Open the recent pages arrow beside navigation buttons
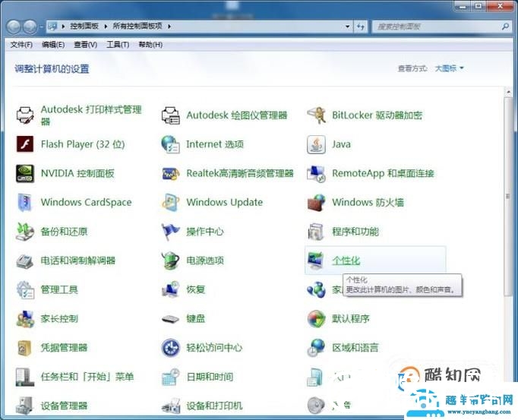 point(41,27)
